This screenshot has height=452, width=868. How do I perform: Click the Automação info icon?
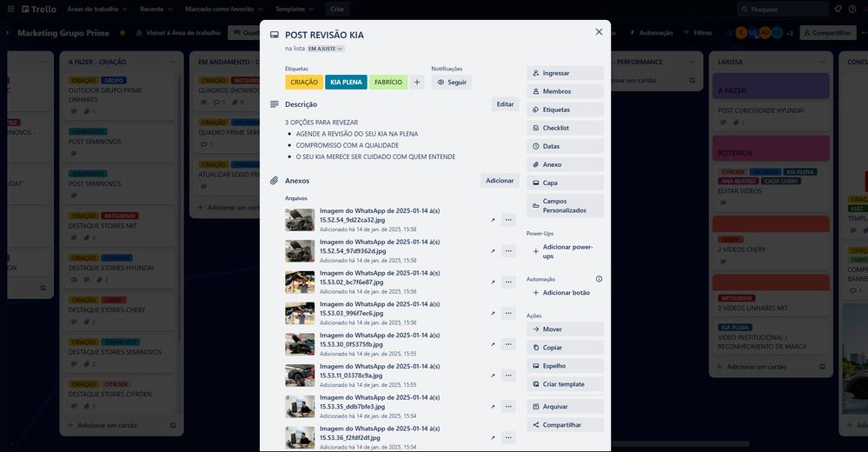coord(599,279)
